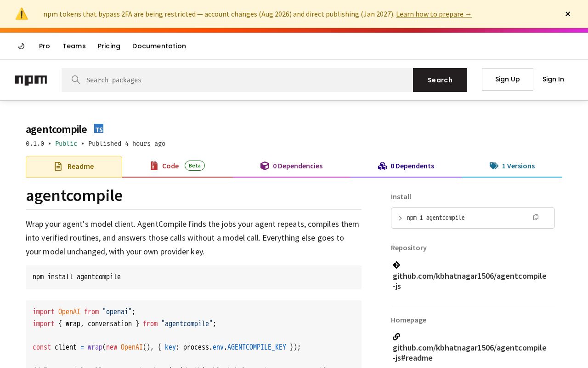Screen dimensions: 588x368
Task: Open the Readme tab
Action: (74, 167)
